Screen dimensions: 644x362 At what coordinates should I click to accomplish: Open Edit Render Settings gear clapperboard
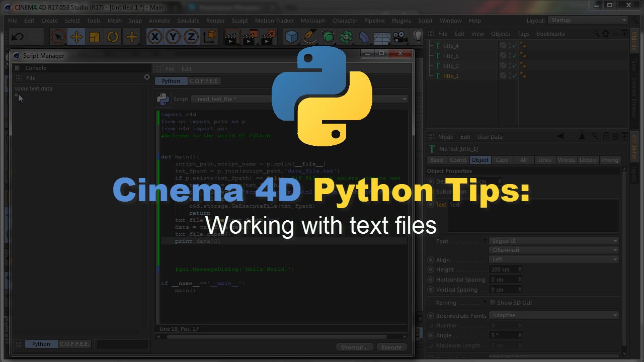pyautogui.click(x=269, y=37)
